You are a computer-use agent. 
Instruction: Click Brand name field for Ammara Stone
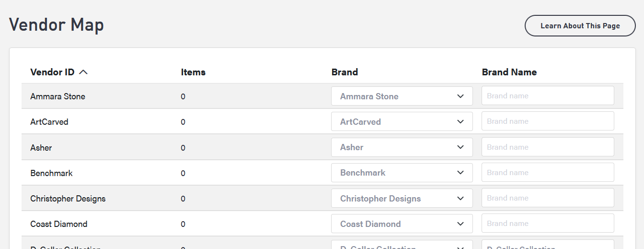click(547, 96)
